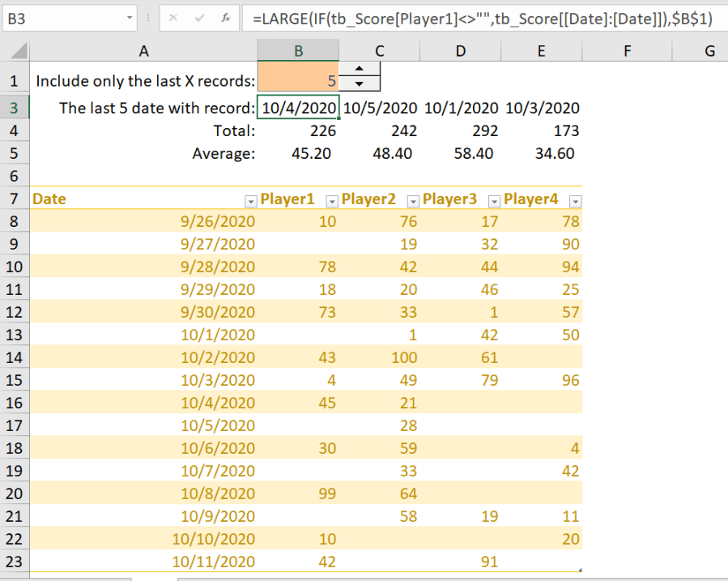Open the Date column filter dropdown
This screenshot has height=581, width=728.
click(249, 201)
